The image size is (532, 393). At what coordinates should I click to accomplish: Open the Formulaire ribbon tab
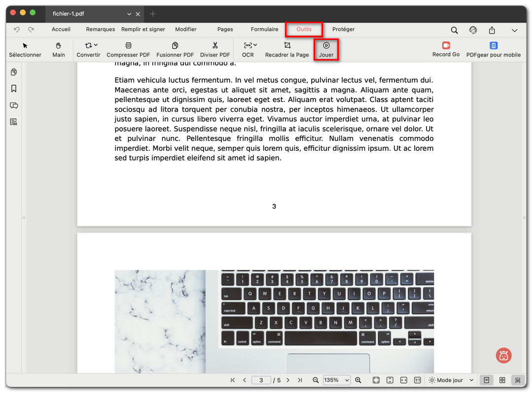[264, 29]
